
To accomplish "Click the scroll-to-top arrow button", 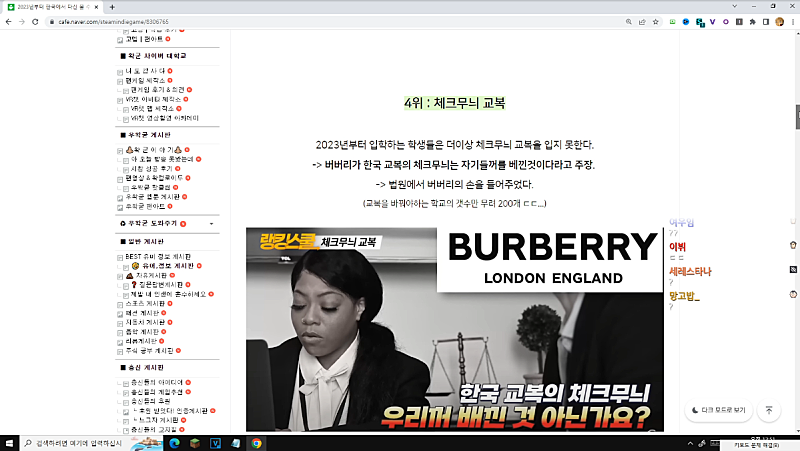I will pos(768,410).
